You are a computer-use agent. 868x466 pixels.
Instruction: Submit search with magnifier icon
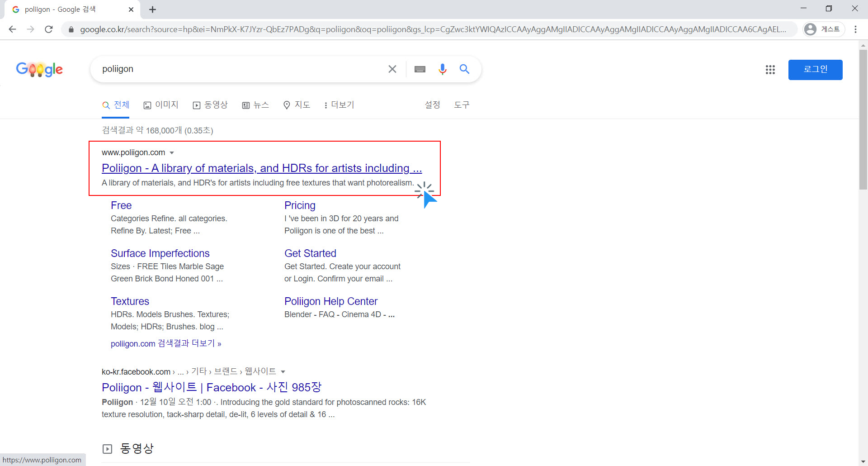point(464,69)
